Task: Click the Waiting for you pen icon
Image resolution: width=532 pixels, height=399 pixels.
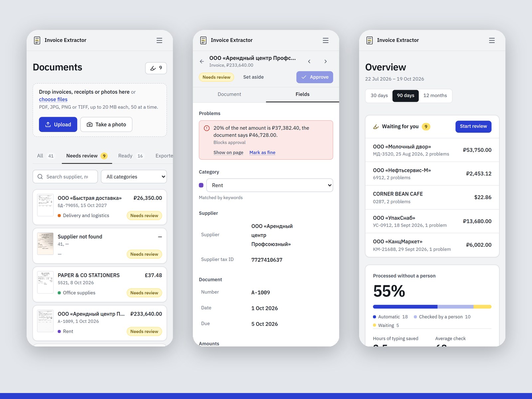Action: [x=376, y=127]
